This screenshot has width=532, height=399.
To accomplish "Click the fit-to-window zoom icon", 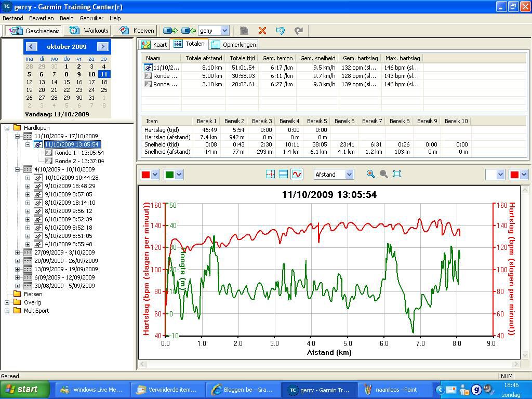I will point(397,174).
